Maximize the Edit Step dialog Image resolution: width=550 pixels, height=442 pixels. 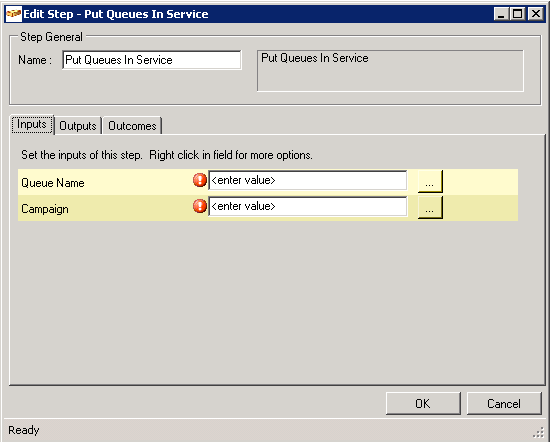518,14
